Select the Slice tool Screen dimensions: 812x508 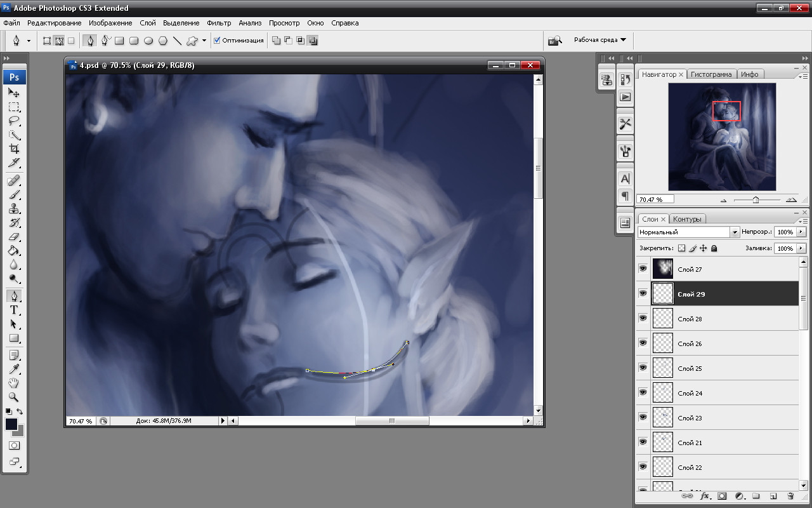14,163
